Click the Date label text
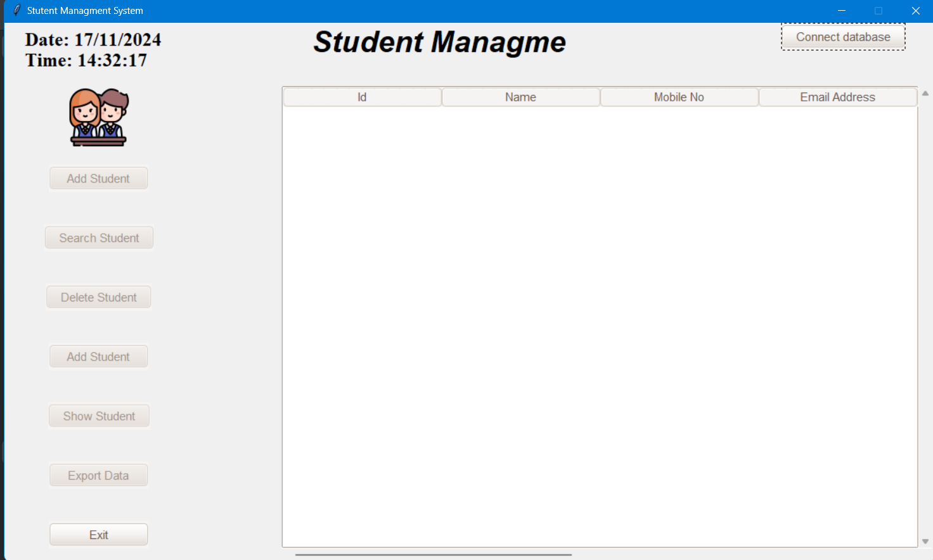 93,39
